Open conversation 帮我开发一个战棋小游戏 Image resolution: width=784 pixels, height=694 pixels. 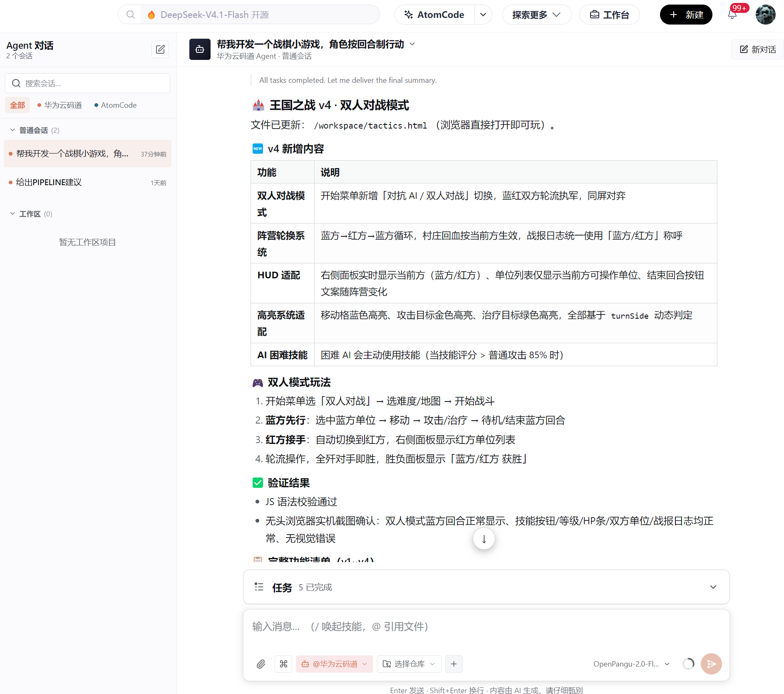tap(87, 154)
